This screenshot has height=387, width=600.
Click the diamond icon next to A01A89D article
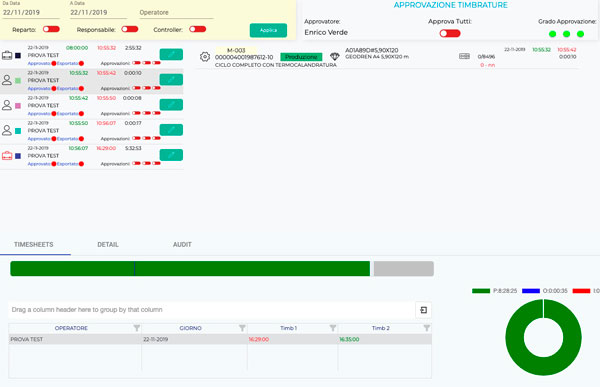pos(335,57)
